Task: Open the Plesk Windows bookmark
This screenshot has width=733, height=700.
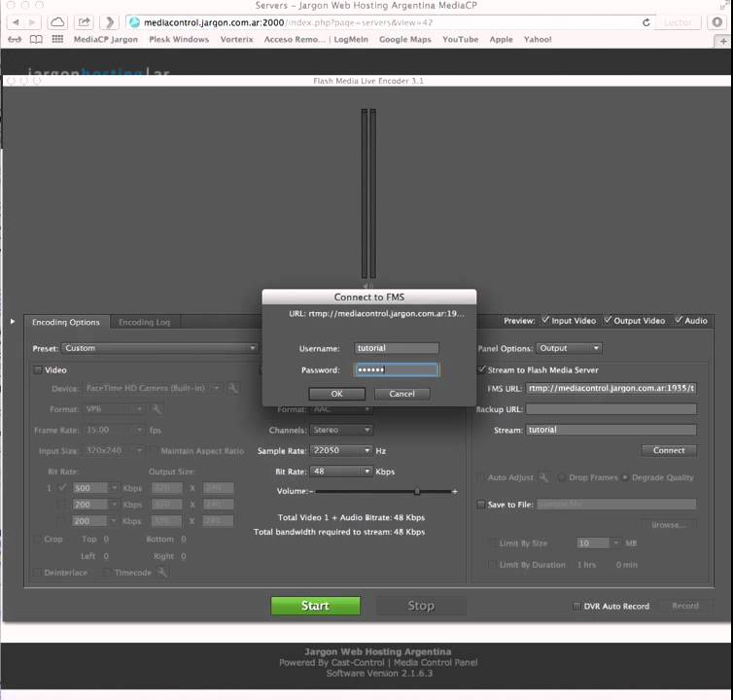Action: [x=179, y=39]
